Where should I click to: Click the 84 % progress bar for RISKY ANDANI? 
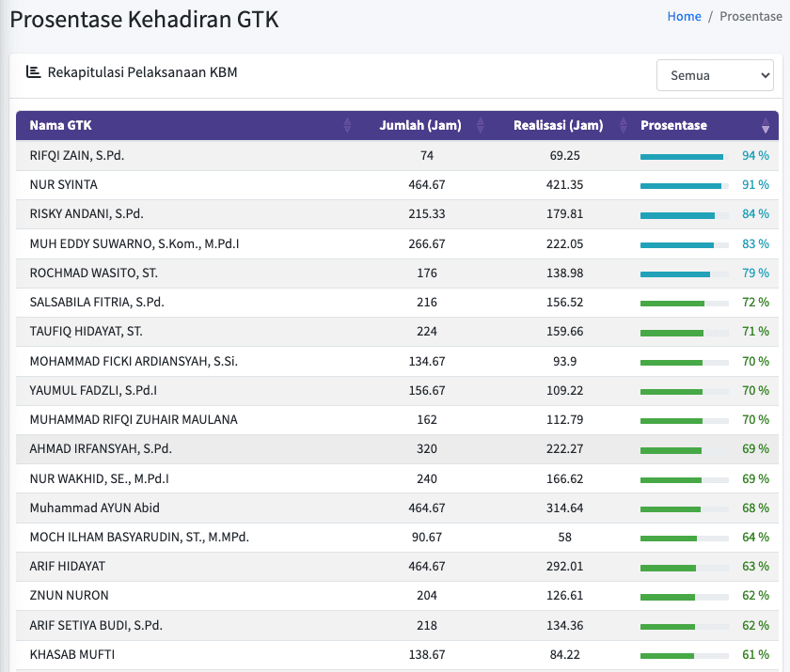click(685, 215)
